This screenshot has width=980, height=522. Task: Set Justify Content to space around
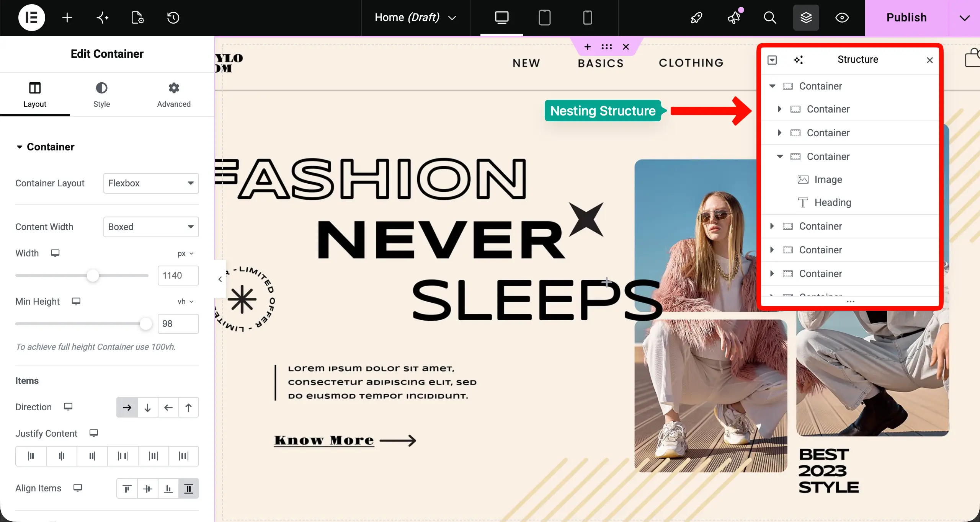(x=154, y=456)
